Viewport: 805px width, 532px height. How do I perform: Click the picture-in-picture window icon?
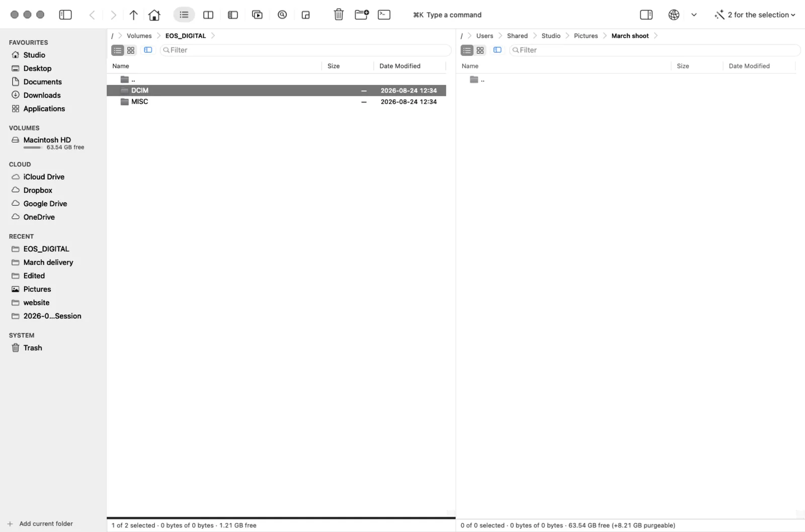click(x=306, y=15)
